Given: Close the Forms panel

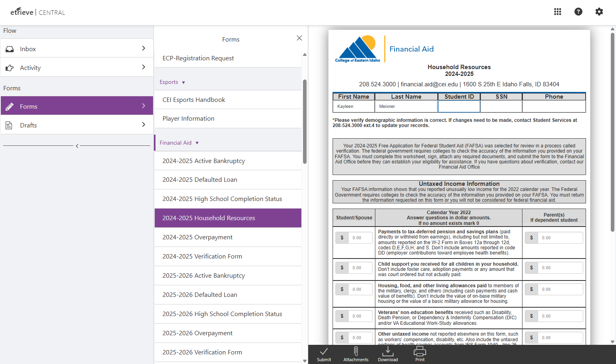Looking at the screenshot, I should (x=299, y=38).
